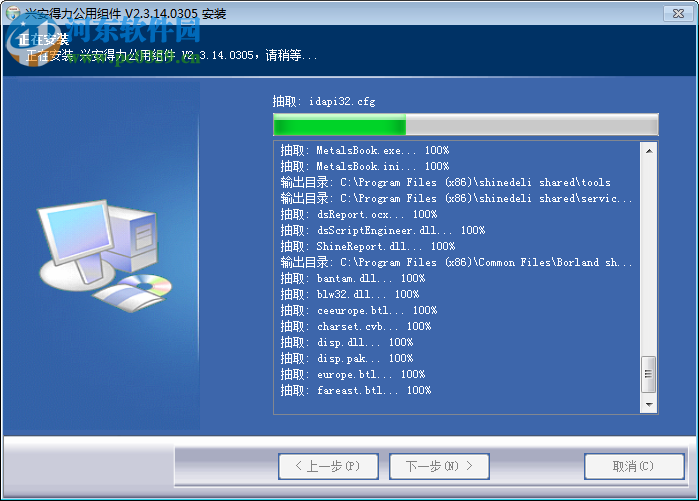Select the 'disp.dll... 100%' log line
The image size is (699, 501).
[x=347, y=343]
